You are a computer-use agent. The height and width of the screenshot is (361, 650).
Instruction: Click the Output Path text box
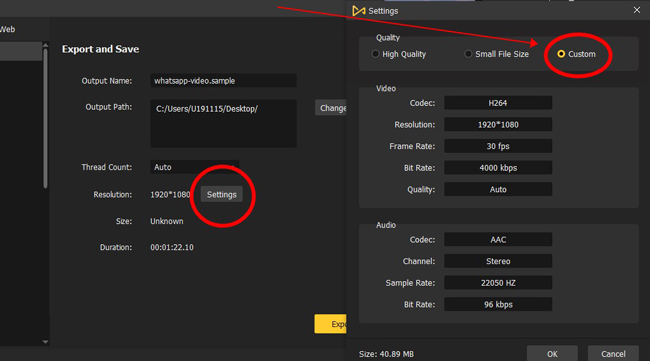tap(223, 124)
